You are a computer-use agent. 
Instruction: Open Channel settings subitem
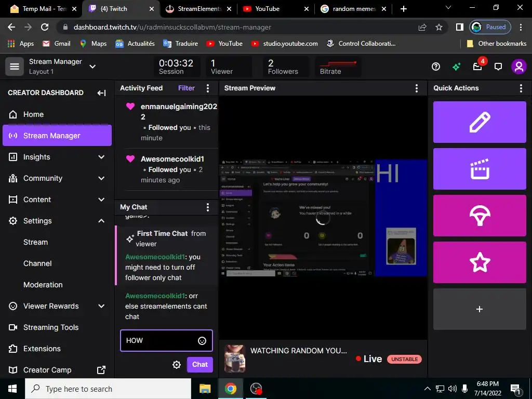37,263
